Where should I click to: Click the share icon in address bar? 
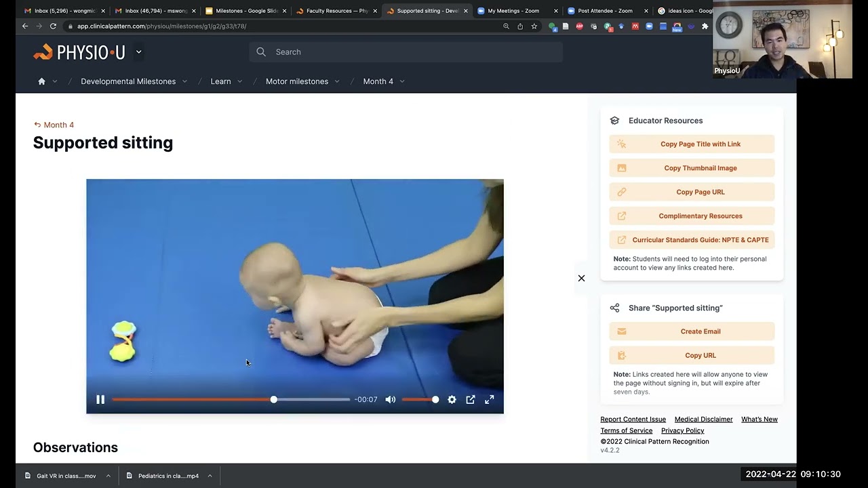coord(520,26)
